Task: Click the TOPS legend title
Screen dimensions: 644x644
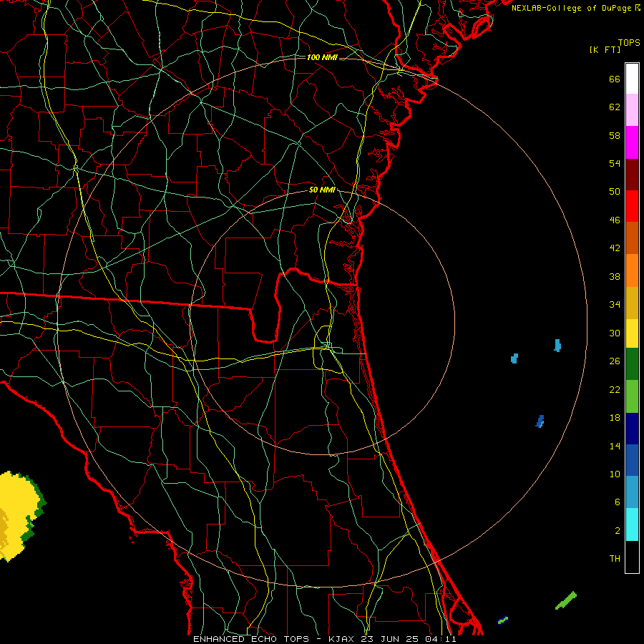Action: pos(629,43)
